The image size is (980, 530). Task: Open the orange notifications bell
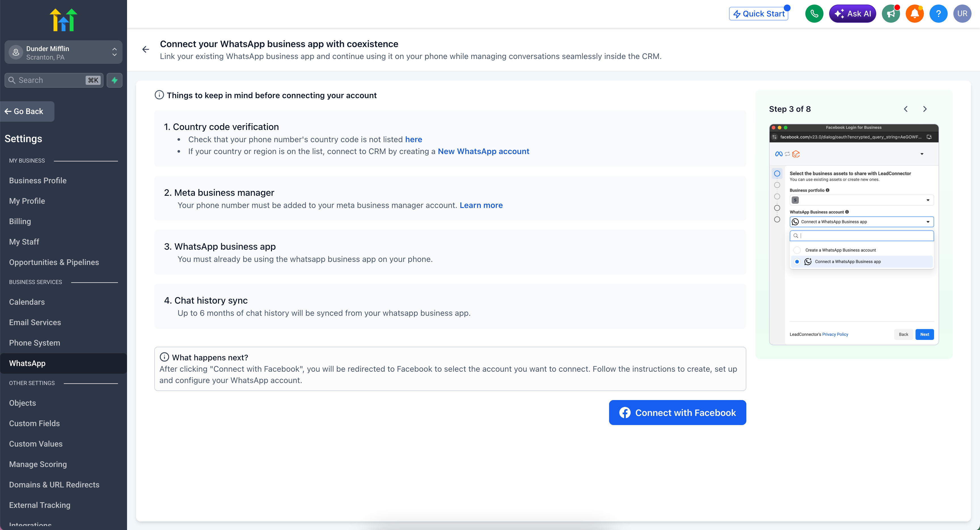point(914,14)
